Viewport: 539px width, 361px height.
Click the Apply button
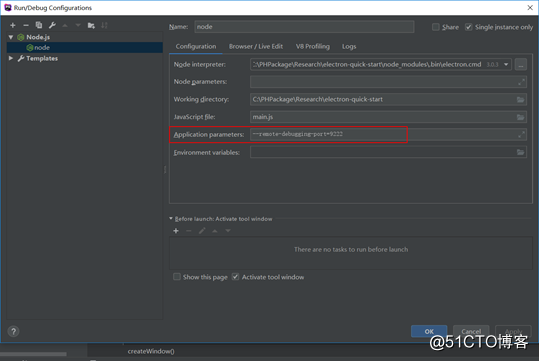(x=513, y=331)
